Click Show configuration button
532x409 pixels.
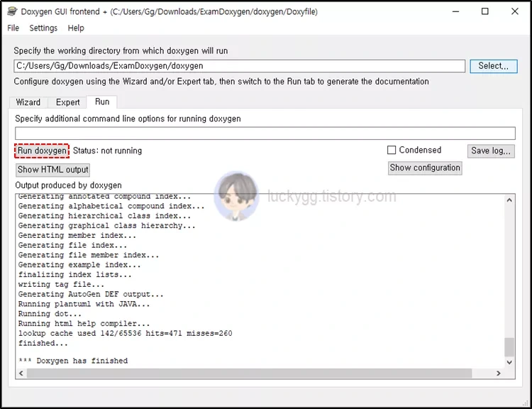(425, 168)
